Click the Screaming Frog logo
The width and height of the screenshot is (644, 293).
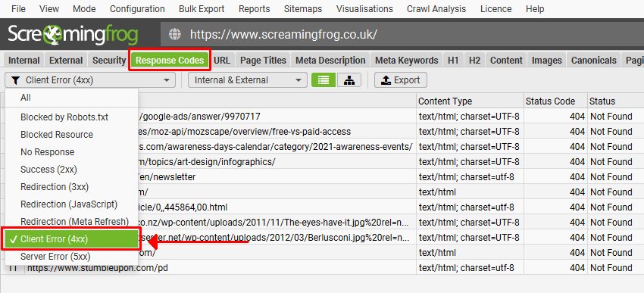(x=72, y=35)
